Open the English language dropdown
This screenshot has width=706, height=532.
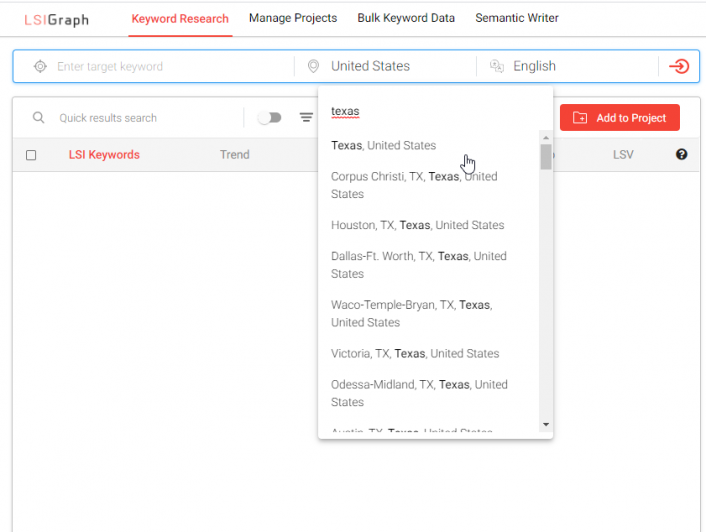tap(567, 66)
